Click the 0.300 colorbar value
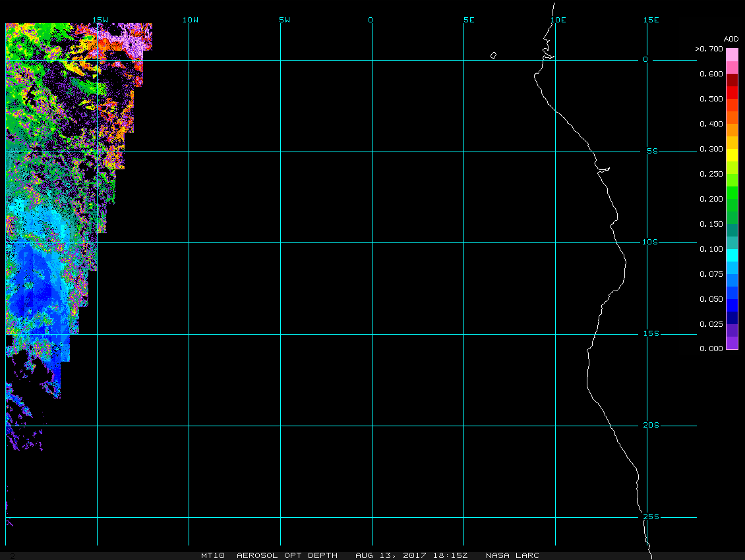Screen dimensions: 745x560 click(x=711, y=149)
